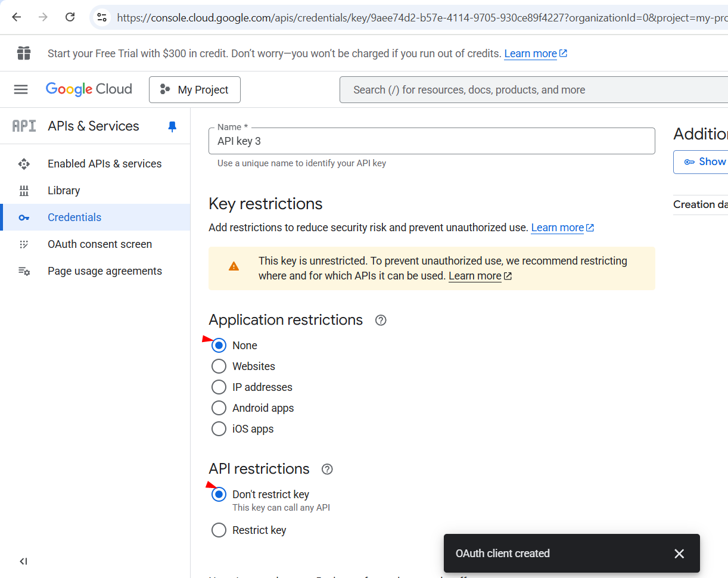
Task: Select the Android apps restriction
Action: (x=219, y=408)
